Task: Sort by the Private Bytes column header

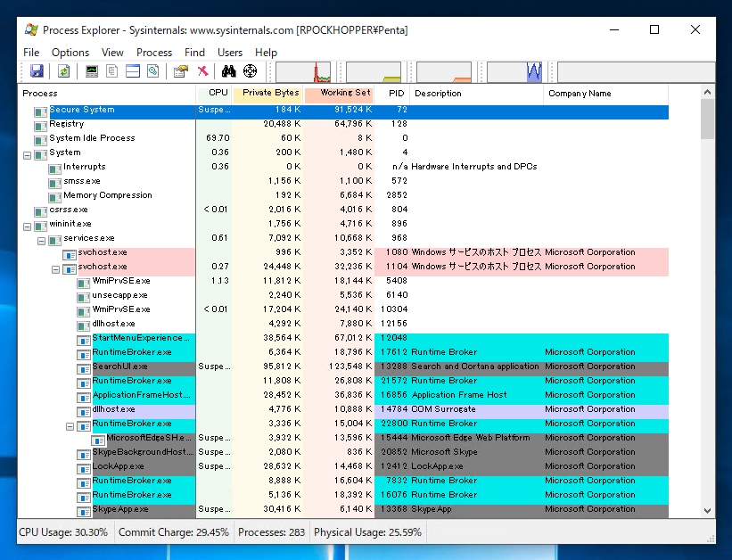Action: pos(270,93)
